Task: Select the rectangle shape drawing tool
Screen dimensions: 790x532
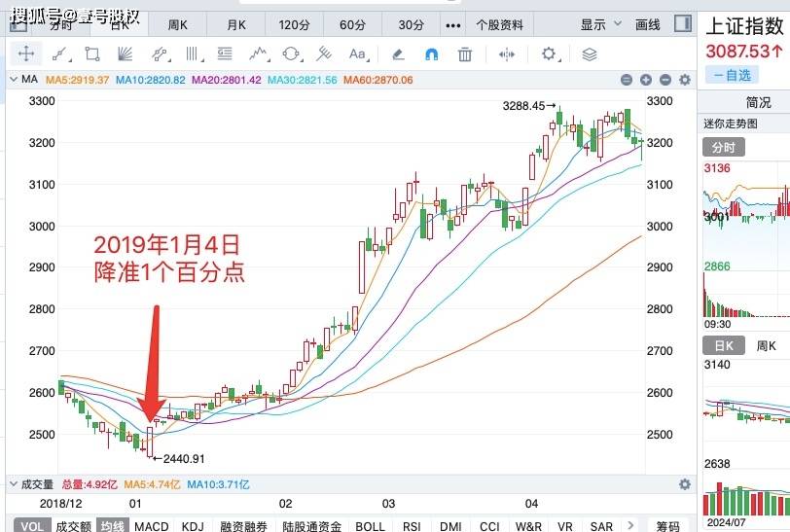Action: click(92, 54)
